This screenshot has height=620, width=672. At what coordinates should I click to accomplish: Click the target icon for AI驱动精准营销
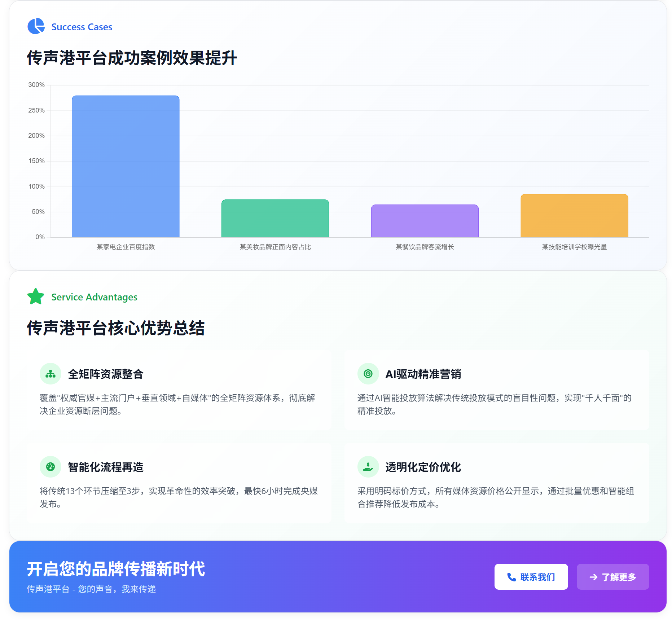pyautogui.click(x=368, y=374)
